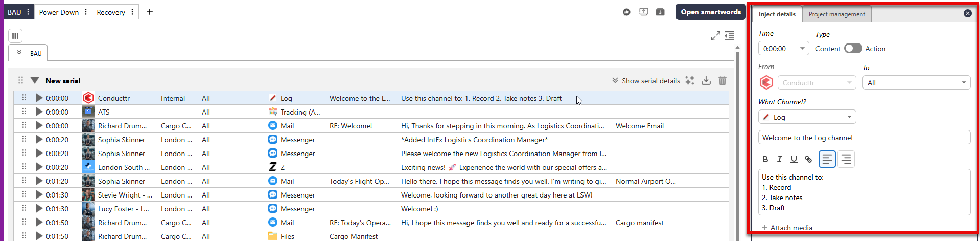Open the Time dropdown showing 0:00:00
The image size is (980, 241).
(x=783, y=49)
